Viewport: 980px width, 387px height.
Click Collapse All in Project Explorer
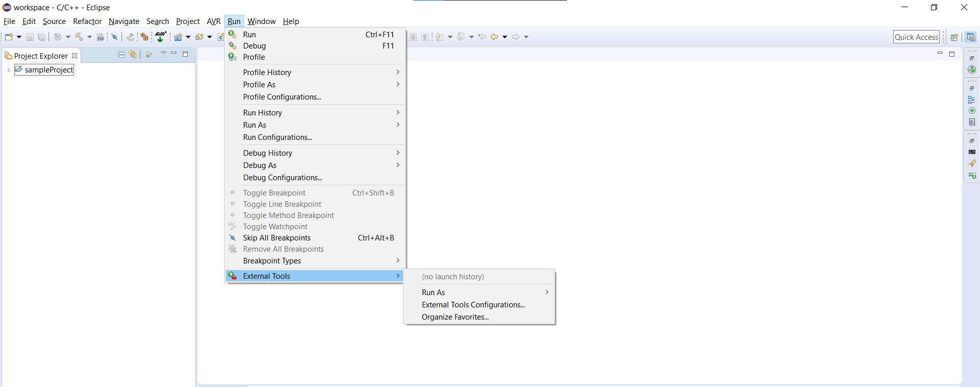pyautogui.click(x=122, y=54)
